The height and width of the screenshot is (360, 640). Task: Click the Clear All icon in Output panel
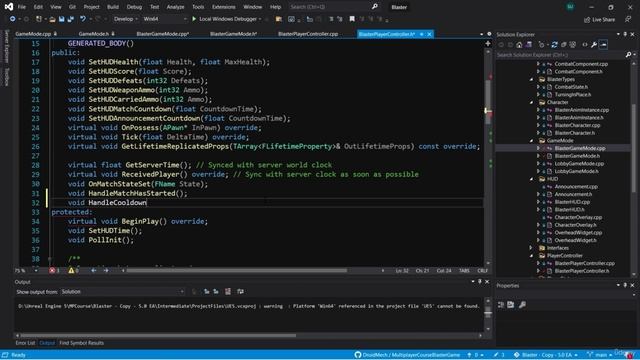coord(228,291)
